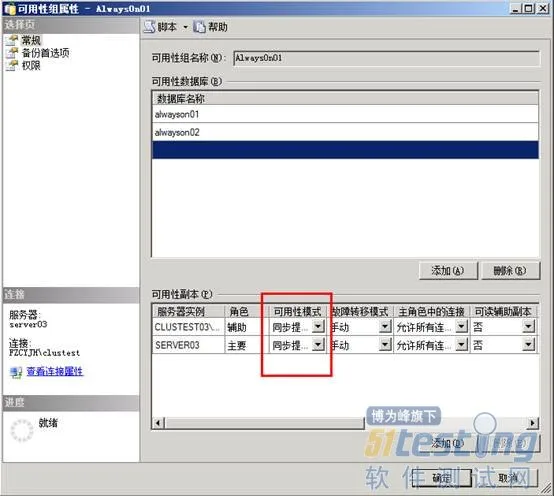Click the 确定 OK button
554x496 pixels.
click(442, 478)
